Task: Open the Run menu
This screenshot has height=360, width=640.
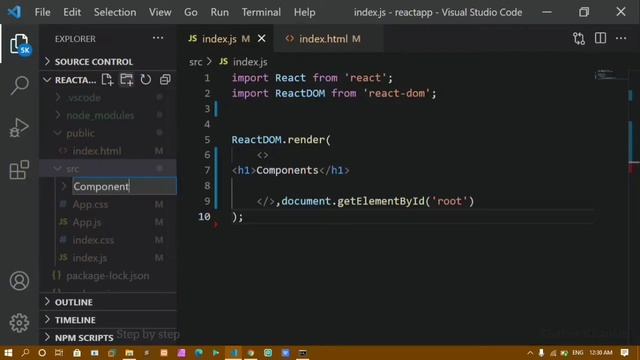Action: pyautogui.click(x=220, y=12)
